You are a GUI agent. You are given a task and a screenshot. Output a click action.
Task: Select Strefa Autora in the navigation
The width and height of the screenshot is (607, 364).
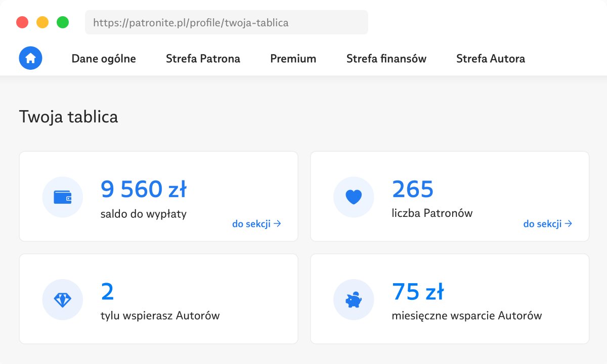tap(490, 59)
